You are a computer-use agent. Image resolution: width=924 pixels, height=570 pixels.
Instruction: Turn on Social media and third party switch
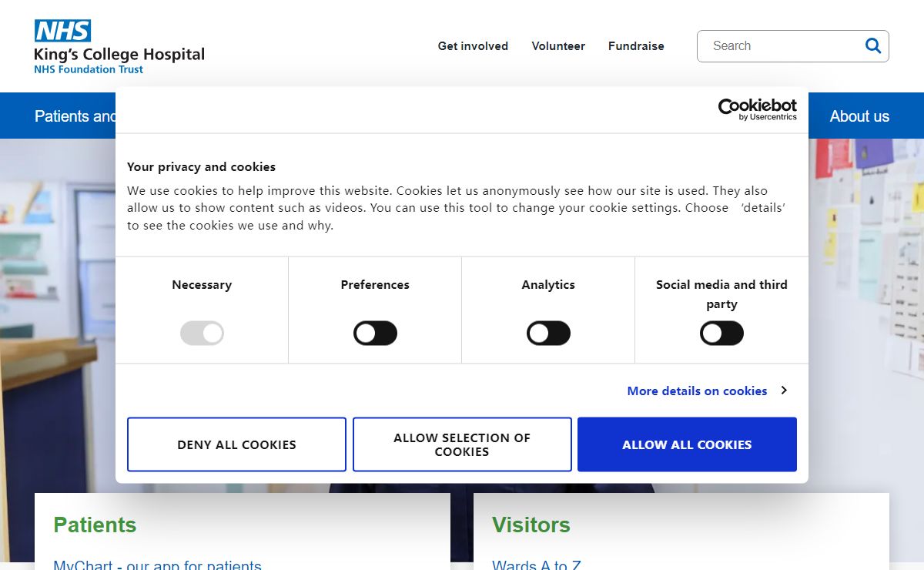(721, 334)
